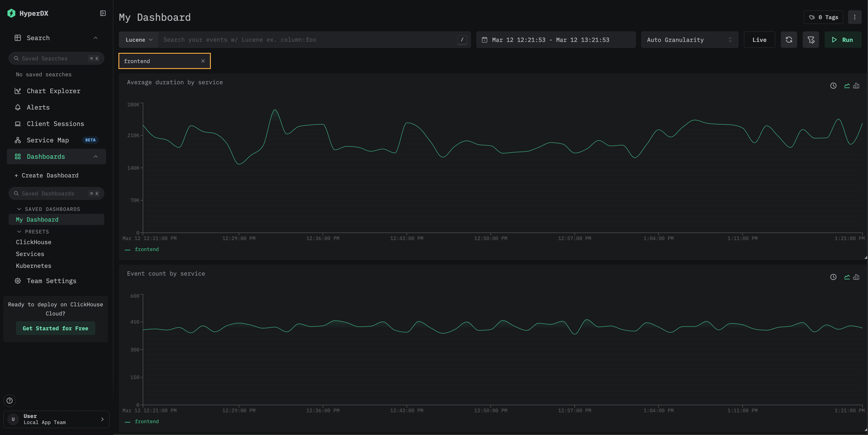
Task: Switch Average duration chart to bar chart view
Action: (x=856, y=86)
